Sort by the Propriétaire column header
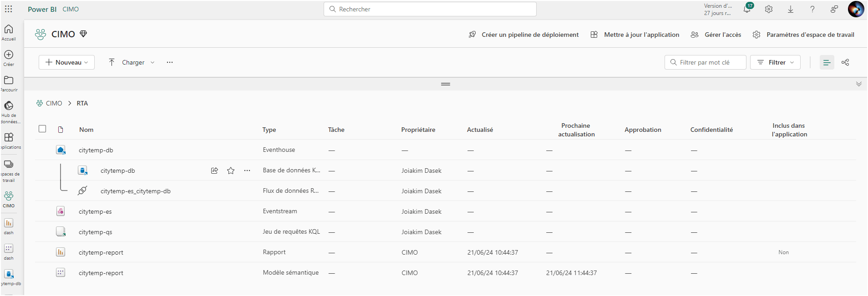The image size is (868, 296). 418,130
